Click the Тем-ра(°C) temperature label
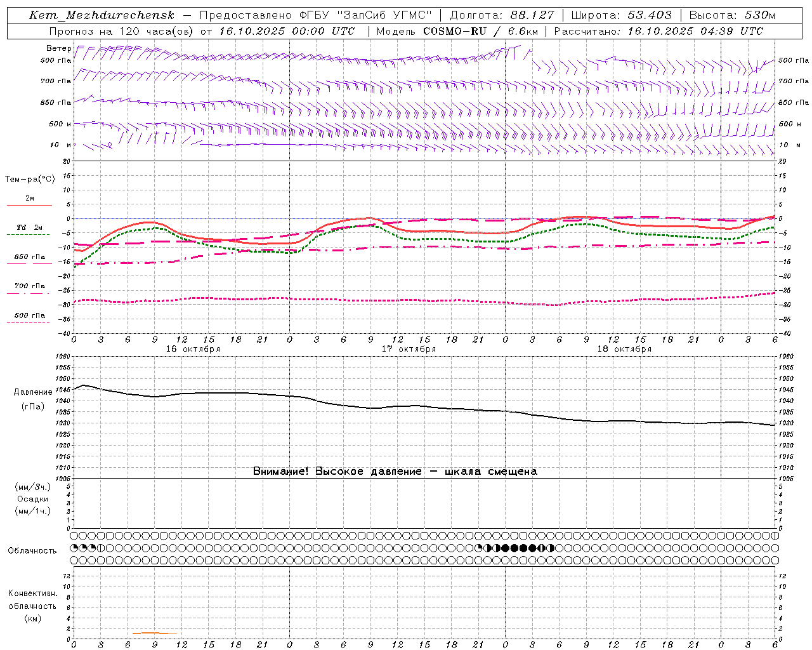Image resolution: width=812 pixels, height=650 pixels. 30,180
